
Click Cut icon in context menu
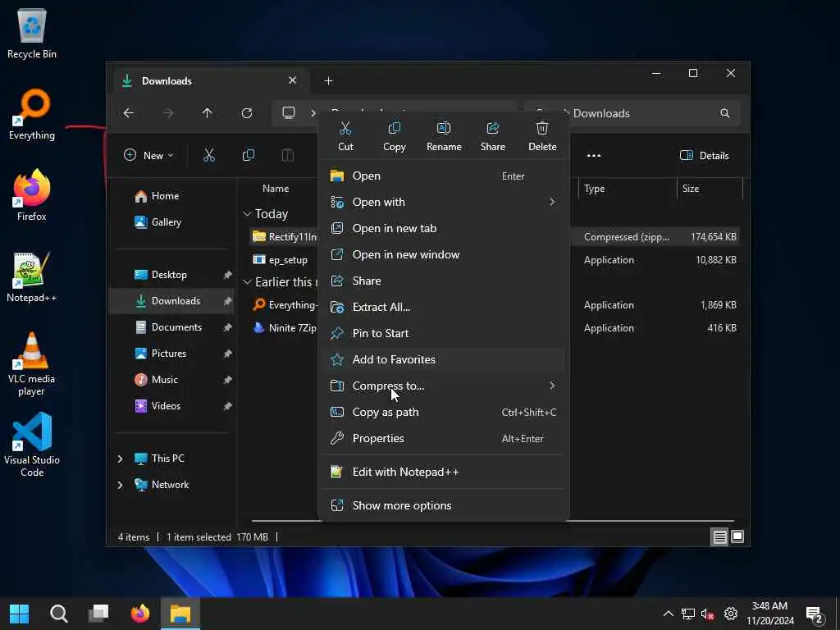pos(345,136)
